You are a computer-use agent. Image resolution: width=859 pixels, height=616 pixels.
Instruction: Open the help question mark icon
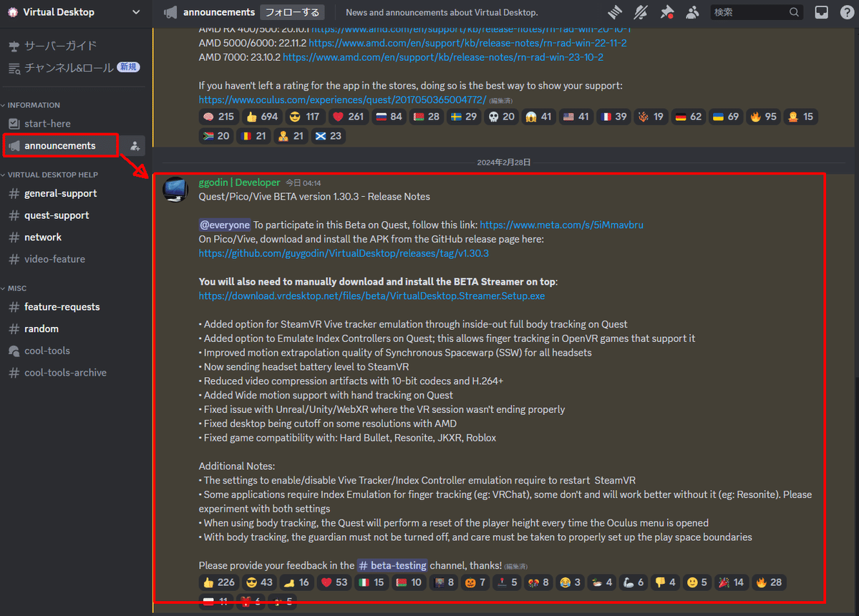tap(847, 12)
